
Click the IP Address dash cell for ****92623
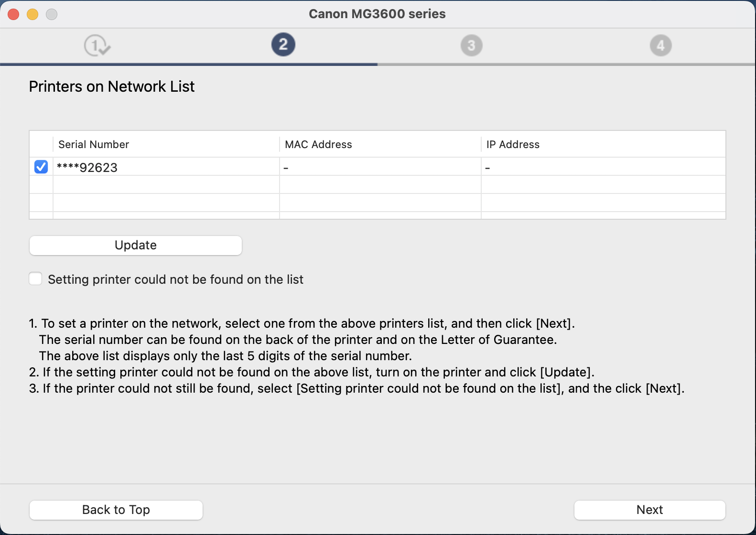(603, 167)
